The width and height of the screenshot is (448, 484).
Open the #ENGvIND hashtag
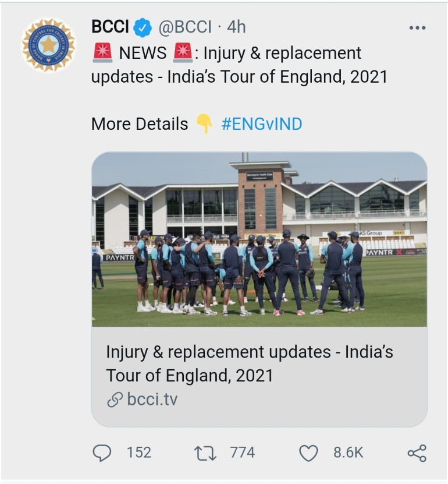(x=262, y=124)
